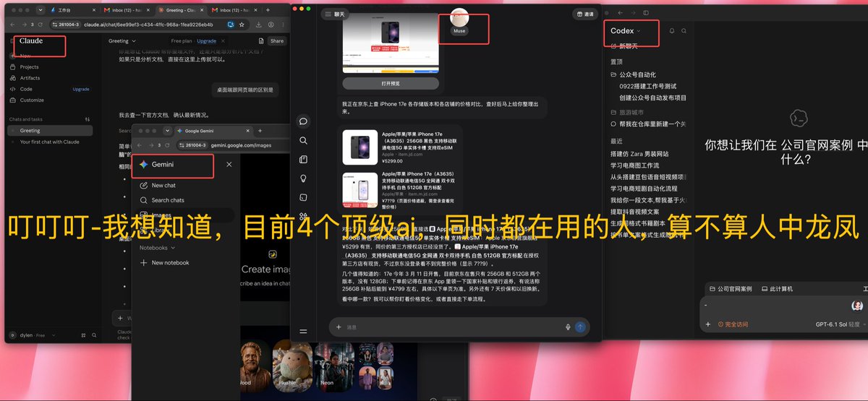Open 学习电商图工作流 chat
This screenshot has width=868, height=401.
click(x=634, y=165)
